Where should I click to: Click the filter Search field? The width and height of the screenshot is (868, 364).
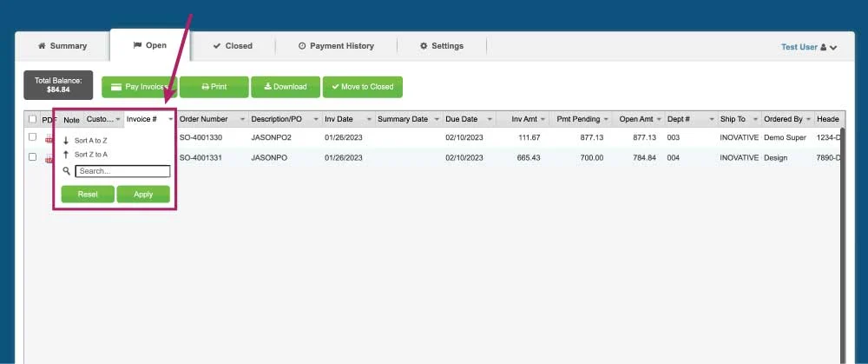[122, 171]
